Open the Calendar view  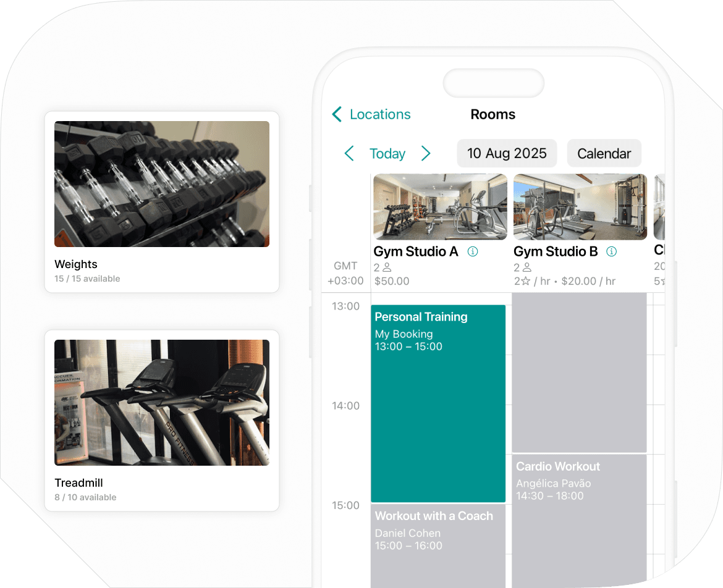tap(604, 153)
